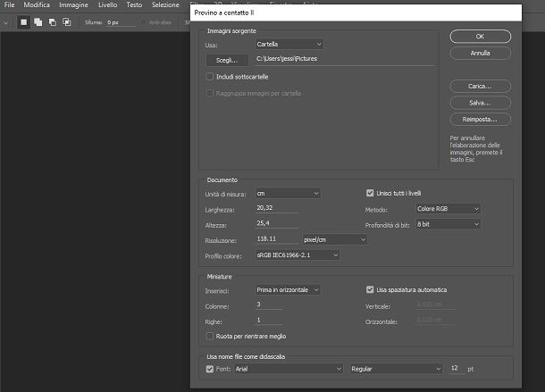The height and width of the screenshot is (392, 545).
Task: Click the Salva... button
Action: coord(481,103)
